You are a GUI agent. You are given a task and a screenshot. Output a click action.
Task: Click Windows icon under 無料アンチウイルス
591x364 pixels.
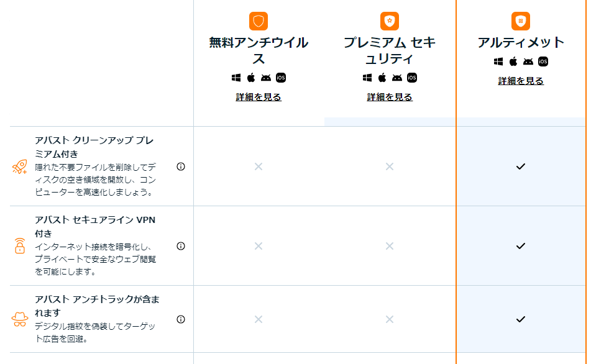tap(236, 78)
